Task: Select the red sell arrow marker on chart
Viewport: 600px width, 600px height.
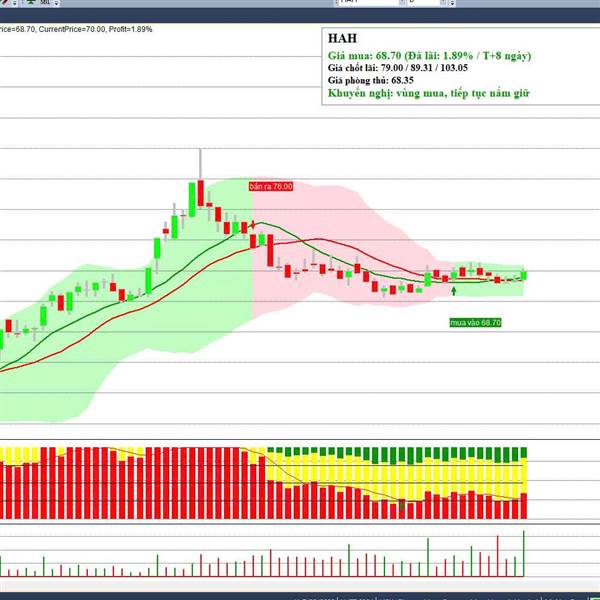Action: click(253, 225)
